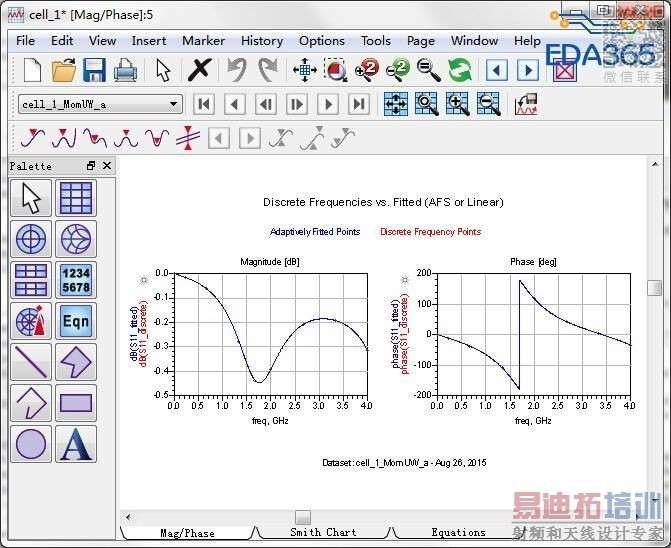Open the Options menu
The image size is (671, 548).
coord(322,41)
